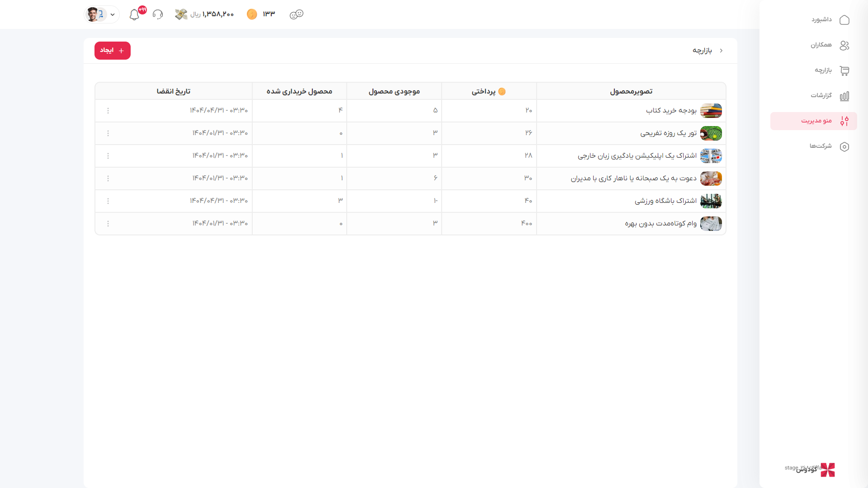Click the red ایجاد create button

coord(113,51)
